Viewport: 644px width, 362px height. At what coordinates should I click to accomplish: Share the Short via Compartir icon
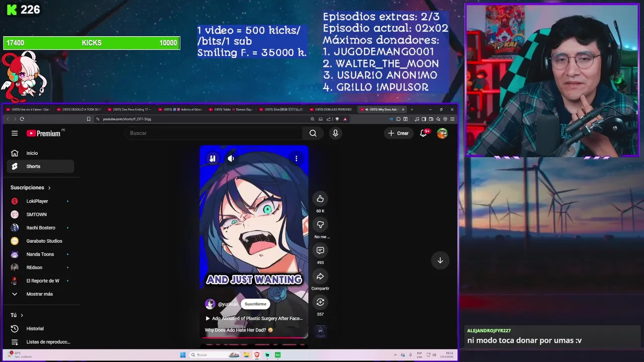coord(320,277)
